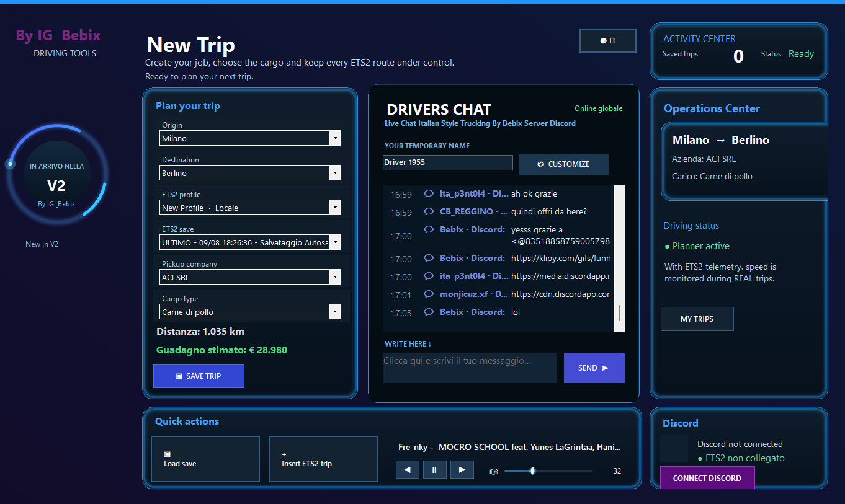Click the temporary name field with Driver-1955
This screenshot has width=845, height=504.
click(448, 162)
